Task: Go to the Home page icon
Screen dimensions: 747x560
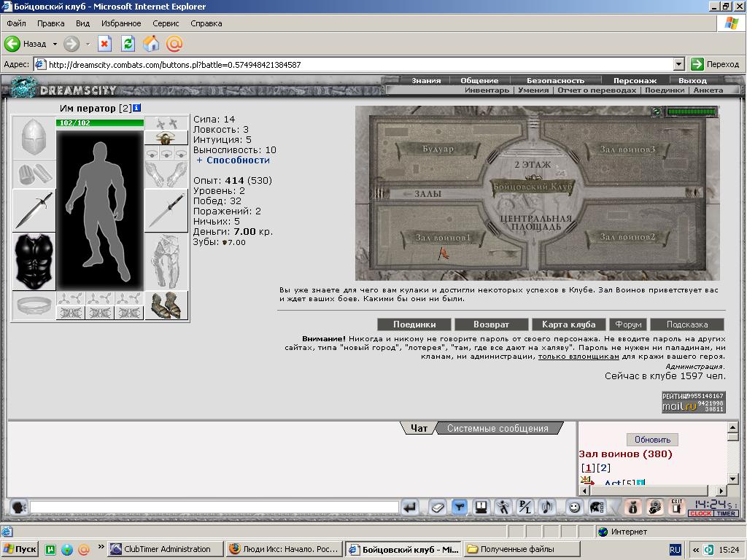Action: [x=151, y=44]
